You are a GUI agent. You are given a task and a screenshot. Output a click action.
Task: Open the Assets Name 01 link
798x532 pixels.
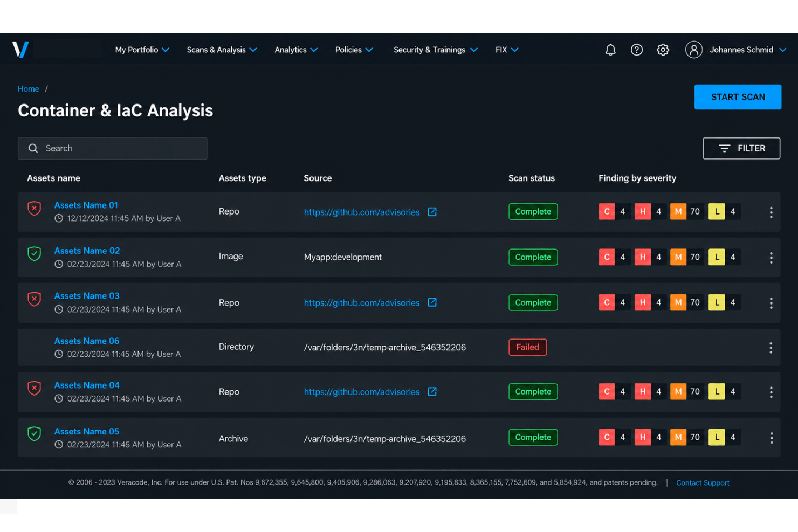click(x=86, y=205)
